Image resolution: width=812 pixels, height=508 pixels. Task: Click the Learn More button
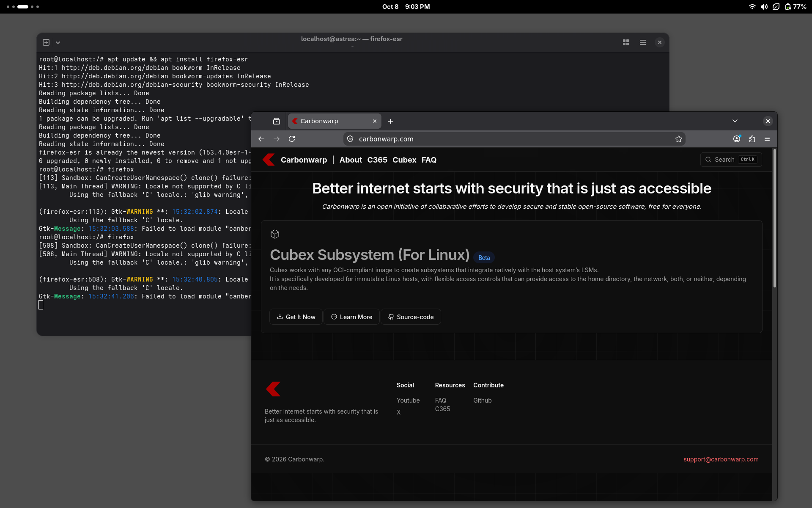click(351, 317)
